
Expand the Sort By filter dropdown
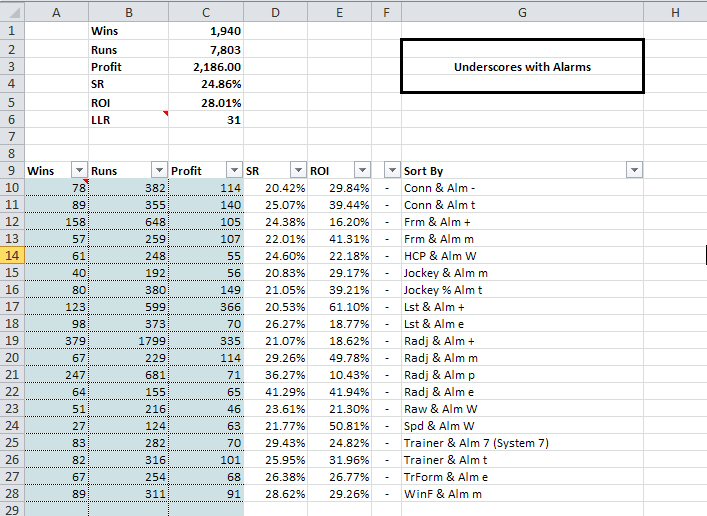pyautogui.click(x=633, y=171)
